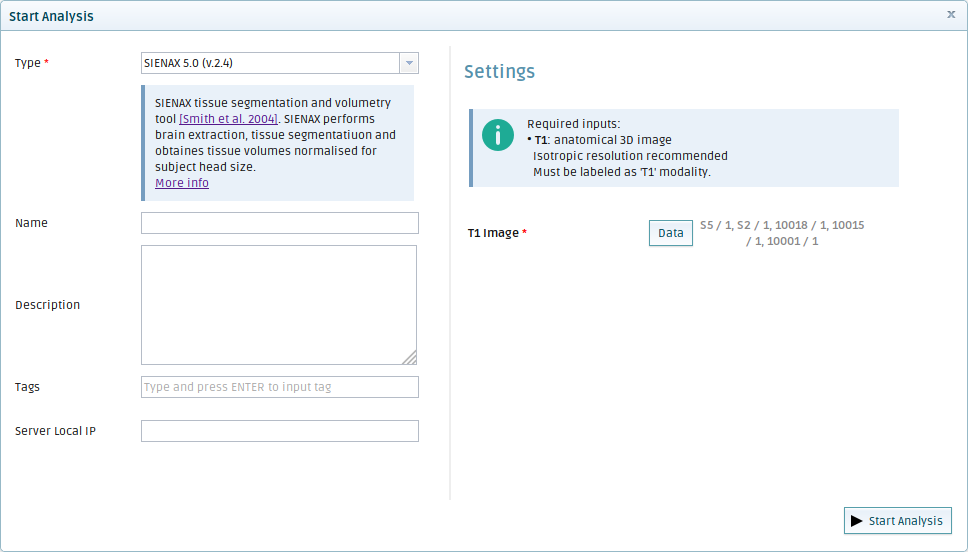Click the 'T1 Image' label
The width and height of the screenshot is (968, 552).
click(493, 233)
